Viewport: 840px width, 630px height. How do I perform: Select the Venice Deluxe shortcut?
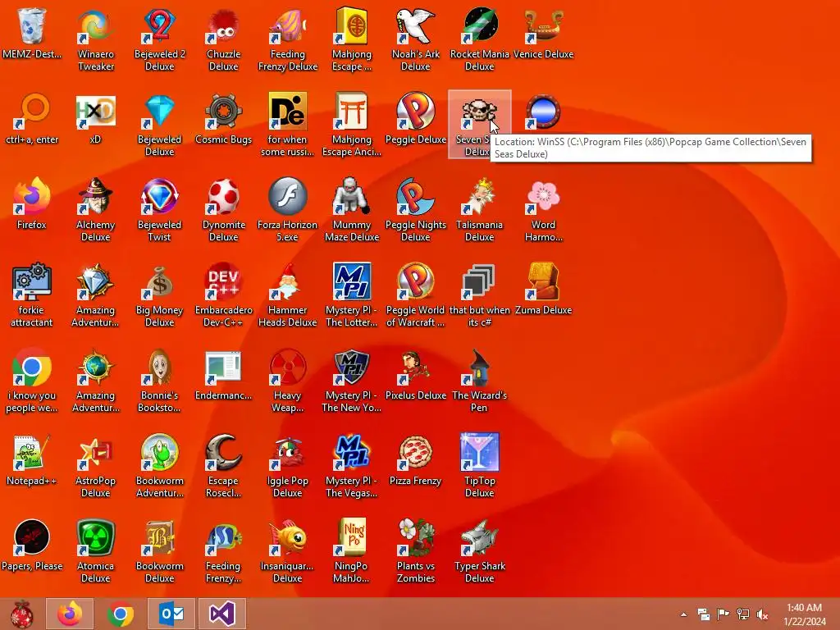pyautogui.click(x=543, y=25)
